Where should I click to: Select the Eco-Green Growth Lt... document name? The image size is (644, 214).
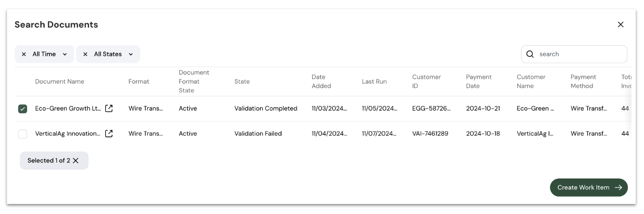(x=68, y=108)
